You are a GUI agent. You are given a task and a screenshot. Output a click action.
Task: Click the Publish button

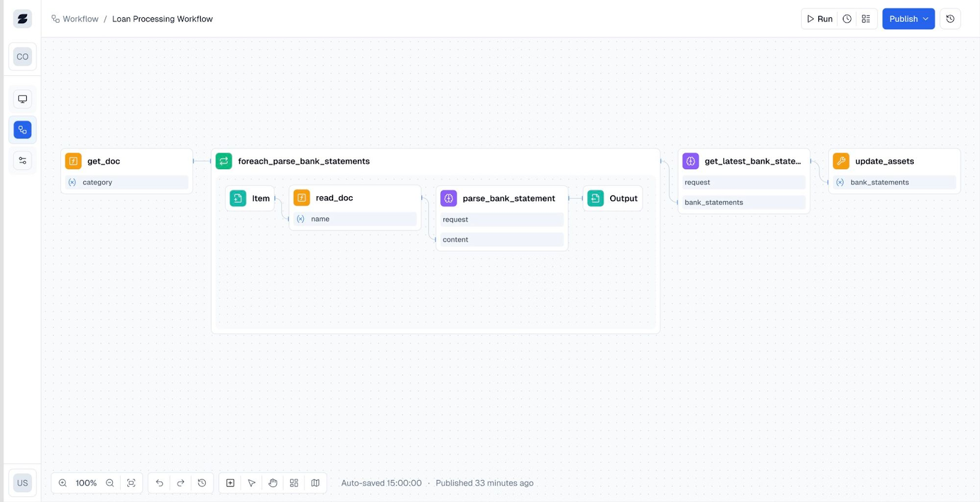(908, 19)
